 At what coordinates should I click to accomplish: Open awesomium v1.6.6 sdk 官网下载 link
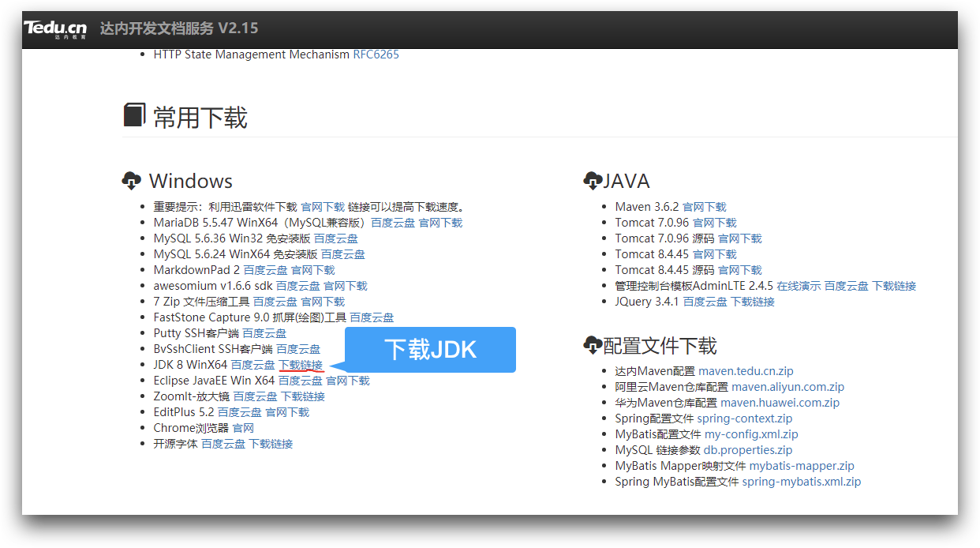coord(346,286)
